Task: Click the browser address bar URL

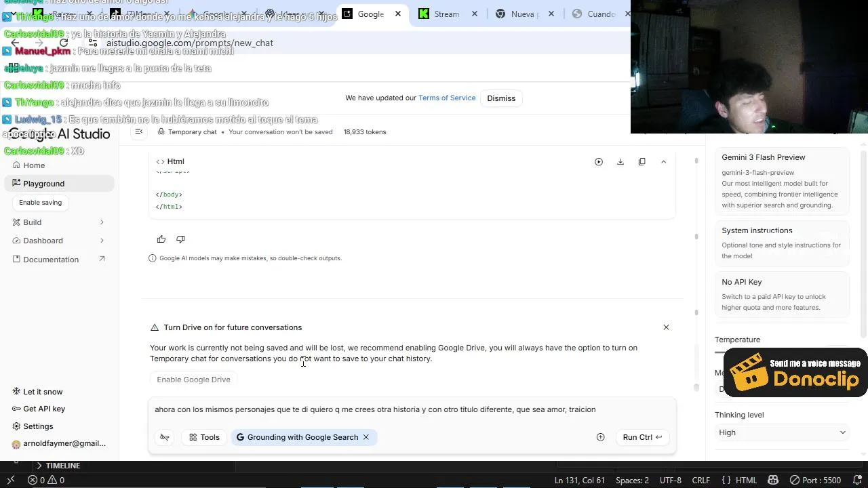Action: pyautogui.click(x=190, y=43)
